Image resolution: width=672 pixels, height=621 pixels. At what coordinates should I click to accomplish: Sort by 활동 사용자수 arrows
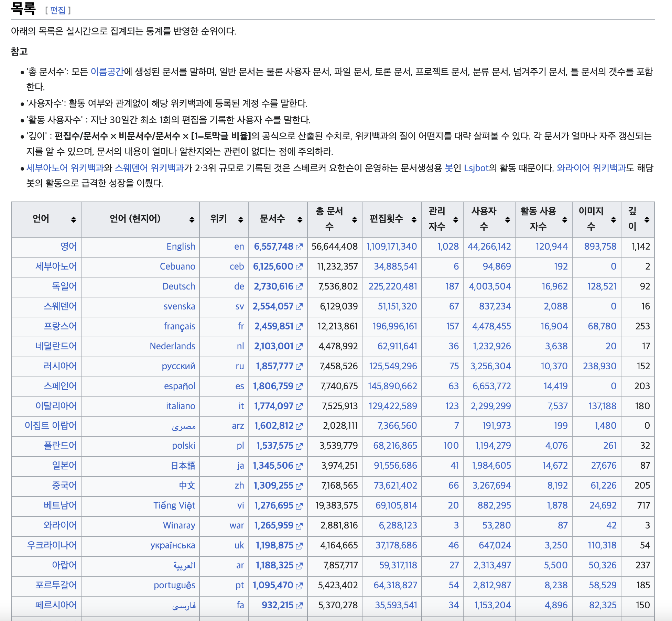tap(564, 219)
